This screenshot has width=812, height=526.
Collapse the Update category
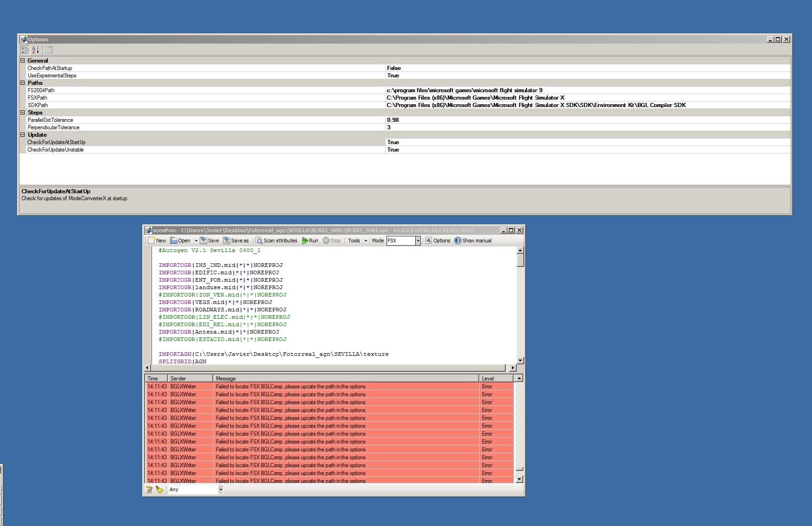[23, 135]
